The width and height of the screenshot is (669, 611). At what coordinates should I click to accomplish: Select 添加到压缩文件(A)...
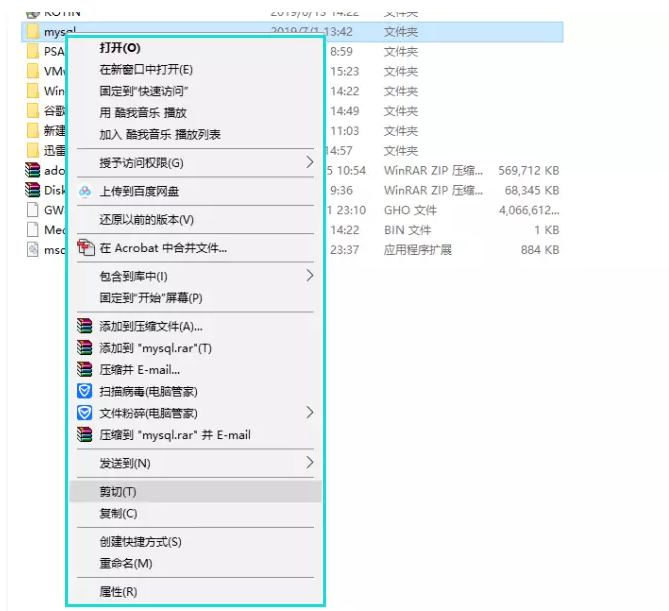pos(151,327)
